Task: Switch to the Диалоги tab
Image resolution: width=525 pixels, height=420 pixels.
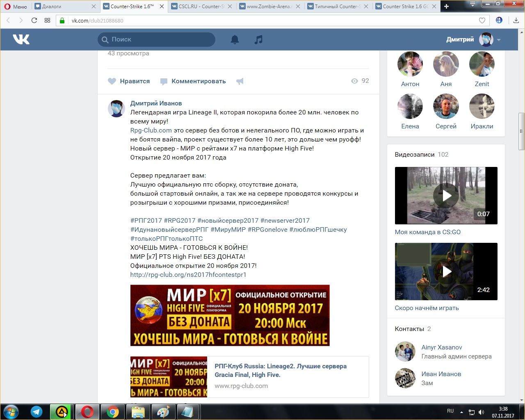Action: pyautogui.click(x=62, y=6)
